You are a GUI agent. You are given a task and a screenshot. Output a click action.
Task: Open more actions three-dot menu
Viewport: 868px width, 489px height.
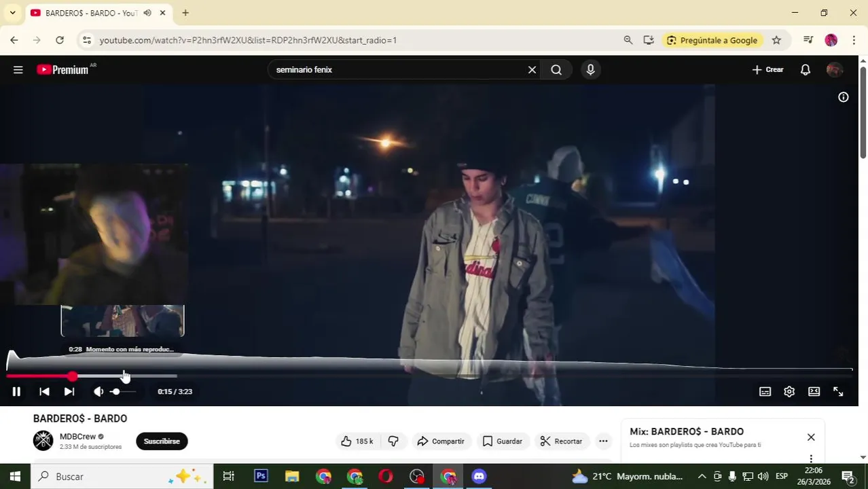pyautogui.click(x=603, y=441)
